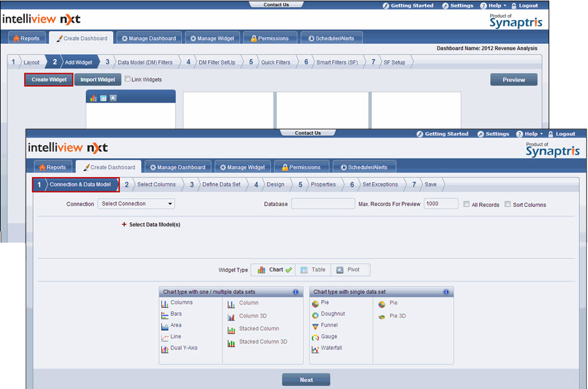Image resolution: width=588 pixels, height=389 pixels.
Task: Go to step 2 Select Columns
Action: click(x=152, y=184)
